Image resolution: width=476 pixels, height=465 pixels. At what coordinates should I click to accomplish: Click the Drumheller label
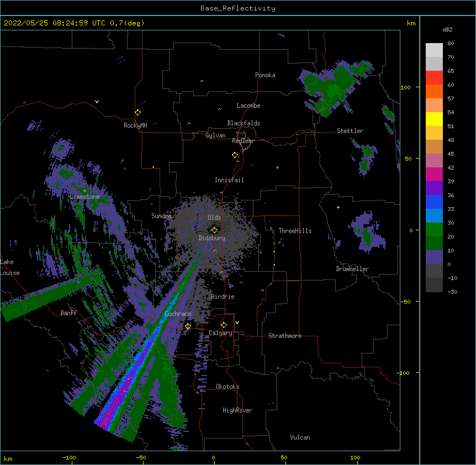352,269
